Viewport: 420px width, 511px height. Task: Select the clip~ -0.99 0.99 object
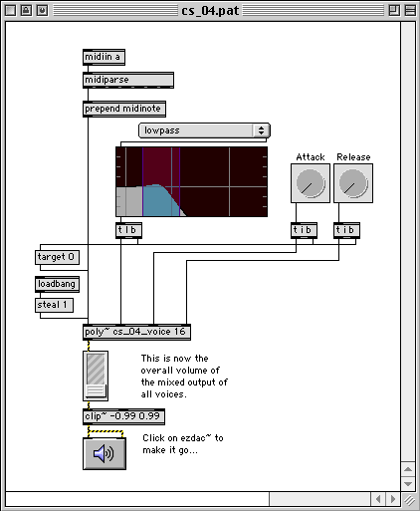[x=123, y=416]
